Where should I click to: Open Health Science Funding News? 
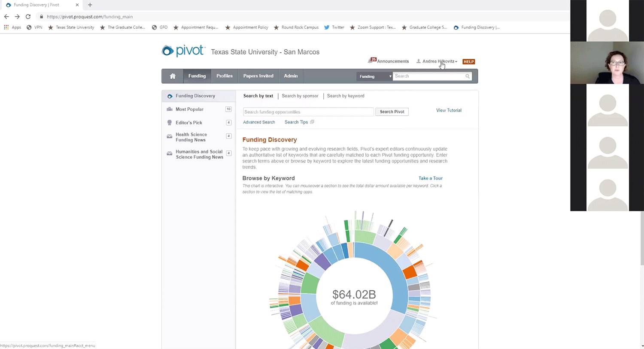199,137
